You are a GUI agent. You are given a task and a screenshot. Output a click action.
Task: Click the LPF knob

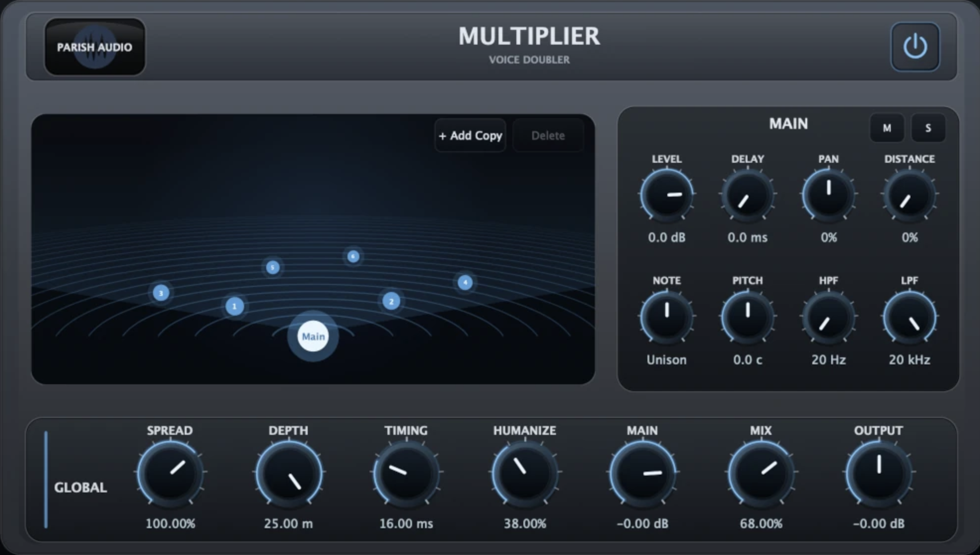(910, 317)
